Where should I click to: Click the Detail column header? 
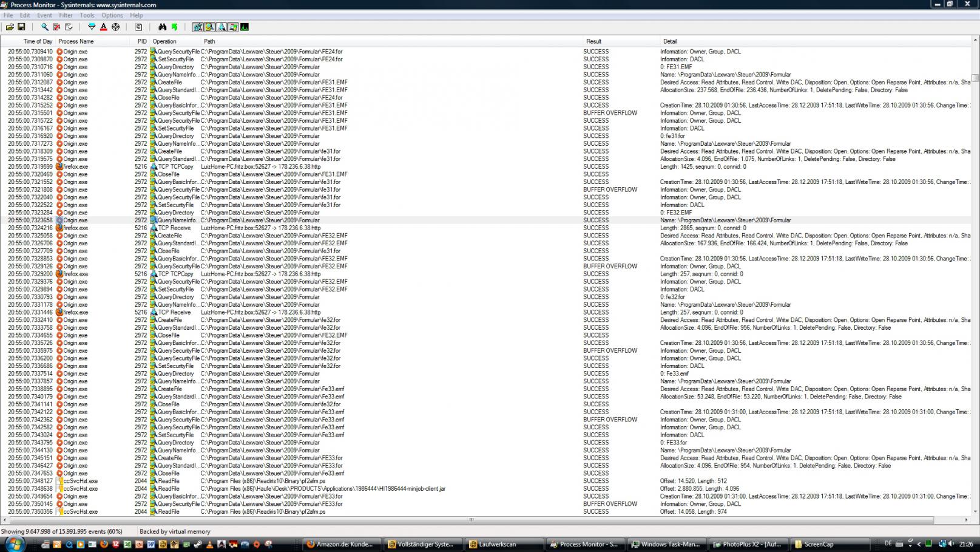(816, 41)
